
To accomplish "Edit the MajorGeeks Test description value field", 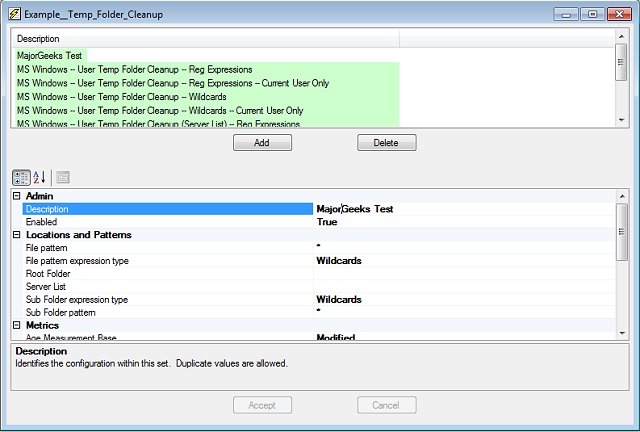I will (x=464, y=209).
